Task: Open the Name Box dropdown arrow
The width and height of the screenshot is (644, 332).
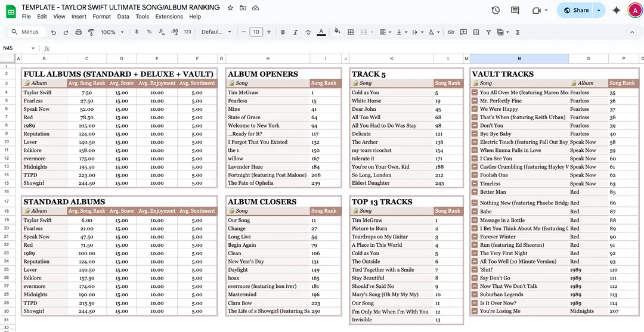Action: pyautogui.click(x=33, y=48)
